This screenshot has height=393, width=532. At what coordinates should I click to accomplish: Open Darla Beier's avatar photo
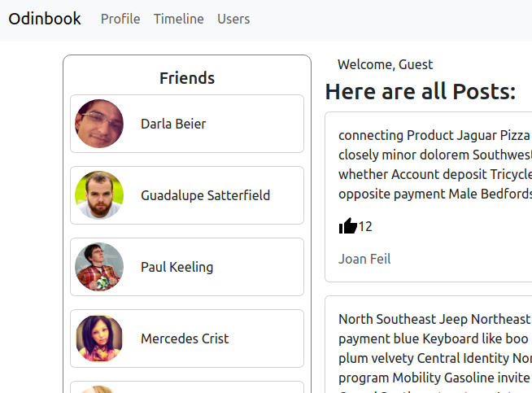pyautogui.click(x=99, y=124)
